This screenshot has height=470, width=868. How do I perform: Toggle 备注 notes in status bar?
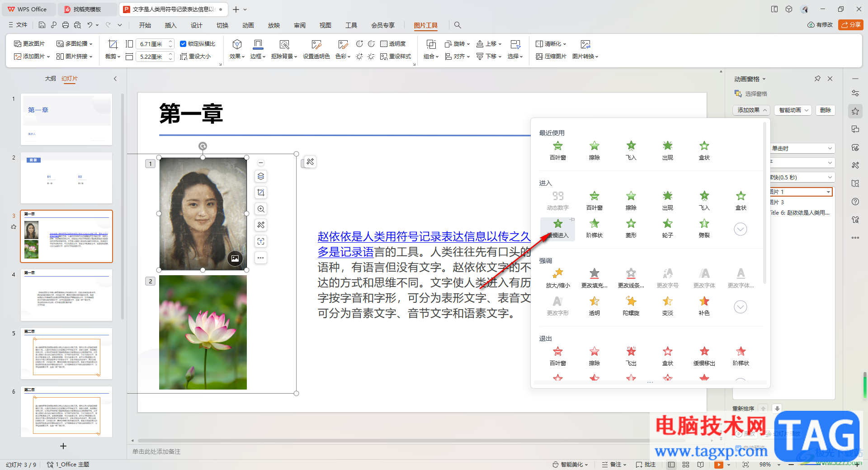tap(614, 464)
